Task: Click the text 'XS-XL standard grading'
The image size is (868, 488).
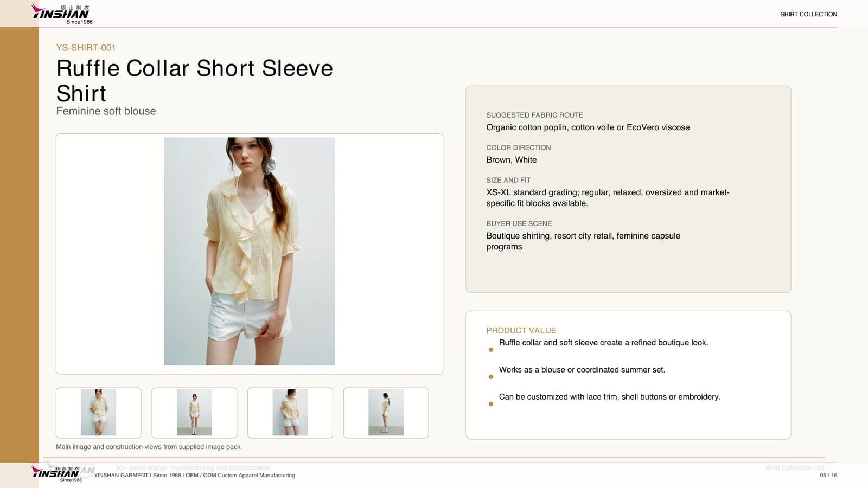Action: (x=532, y=192)
